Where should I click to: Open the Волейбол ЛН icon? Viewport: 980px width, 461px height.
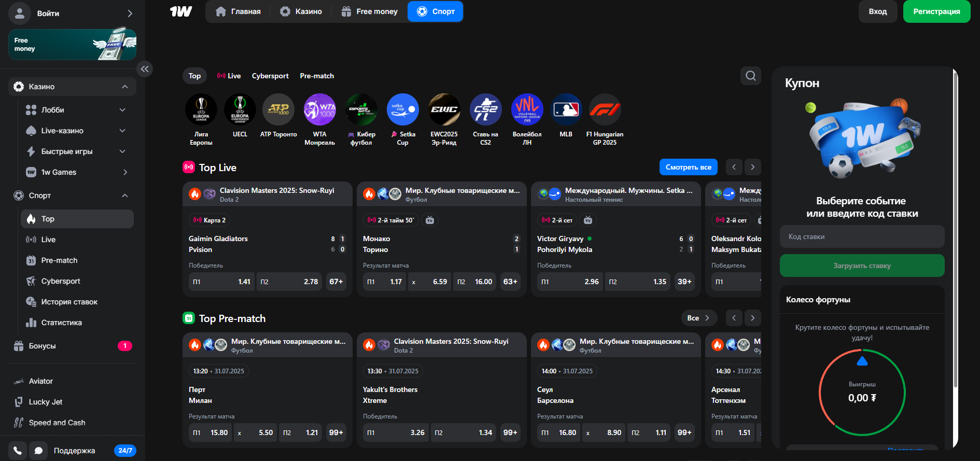(x=527, y=109)
